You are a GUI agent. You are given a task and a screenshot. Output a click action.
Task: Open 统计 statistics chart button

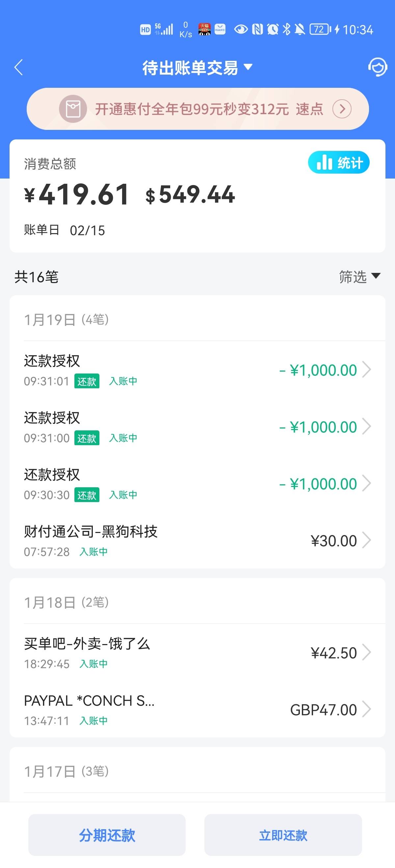(x=339, y=162)
